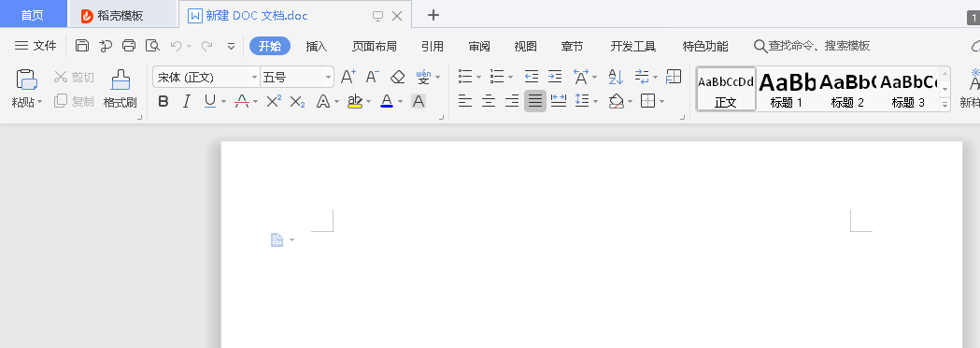The width and height of the screenshot is (980, 348).
Task: Click the distributed alignment icon
Action: pos(559,101)
